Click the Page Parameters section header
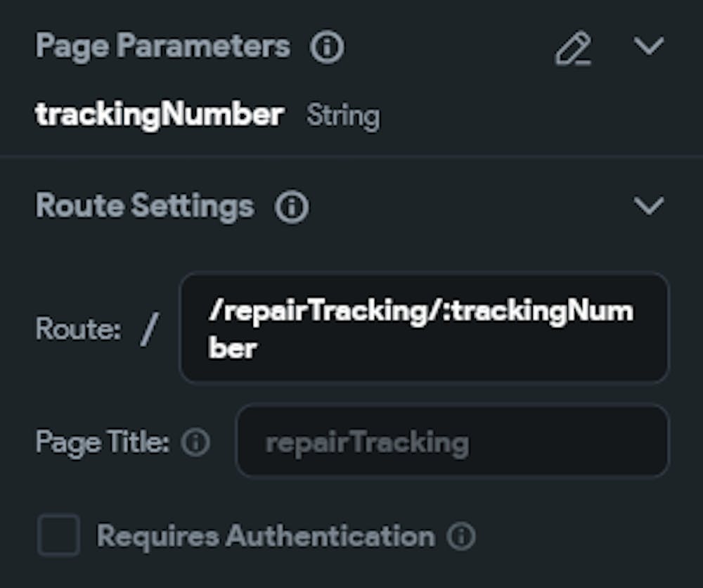The image size is (703, 588). 162,47
